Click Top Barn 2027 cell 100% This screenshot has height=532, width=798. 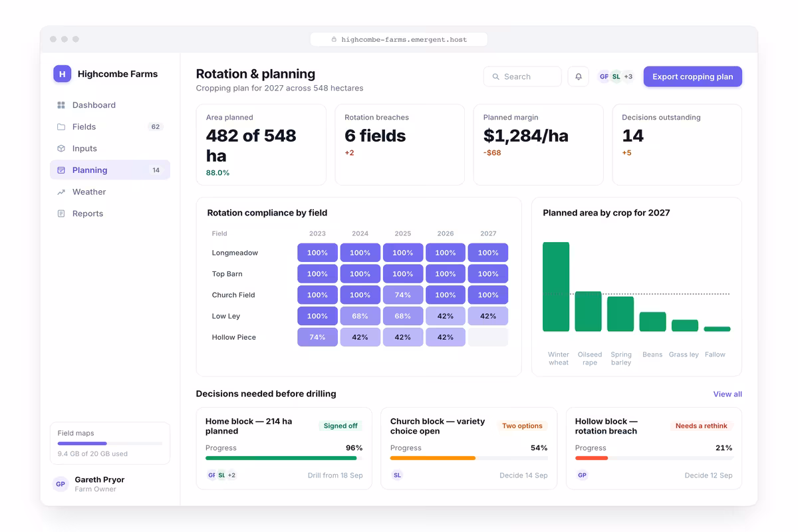coord(488,274)
